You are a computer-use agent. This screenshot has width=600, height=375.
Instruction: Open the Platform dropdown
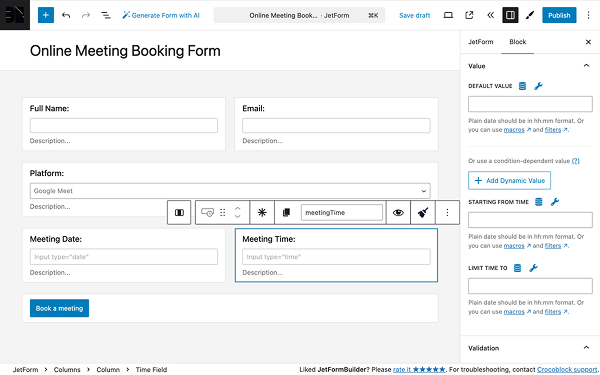(230, 191)
